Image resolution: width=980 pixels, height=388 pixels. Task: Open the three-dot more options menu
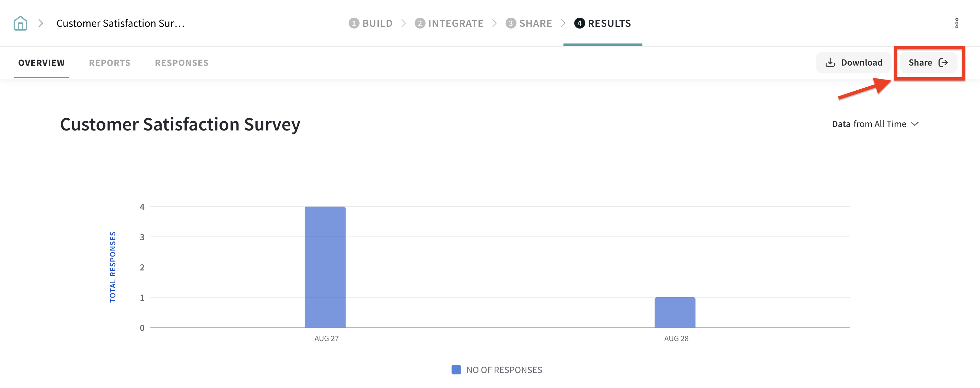tap(957, 23)
